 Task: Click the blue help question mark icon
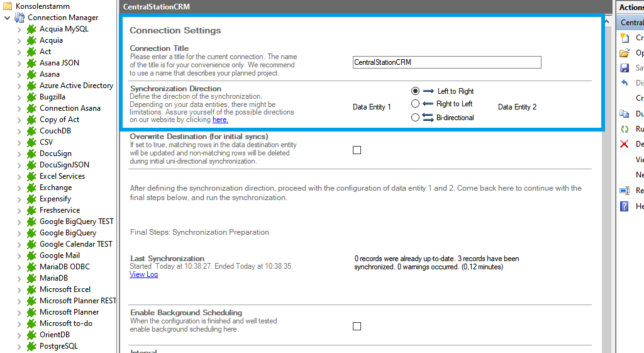point(625,206)
